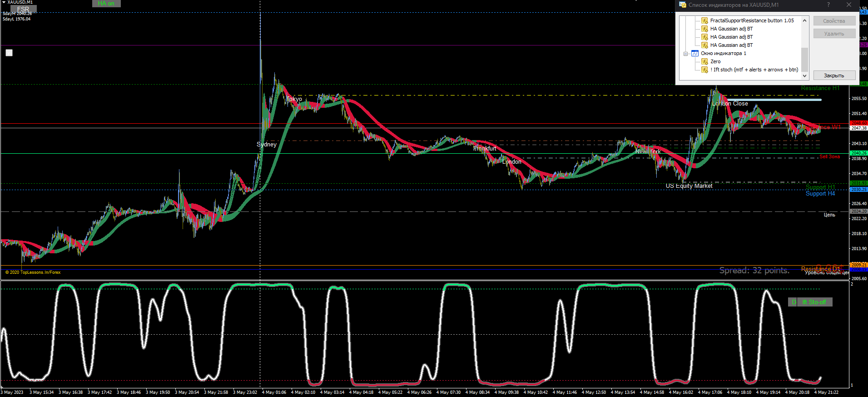This screenshot has height=397, width=868.
Task: Click the Sydney session label
Action: (x=267, y=144)
